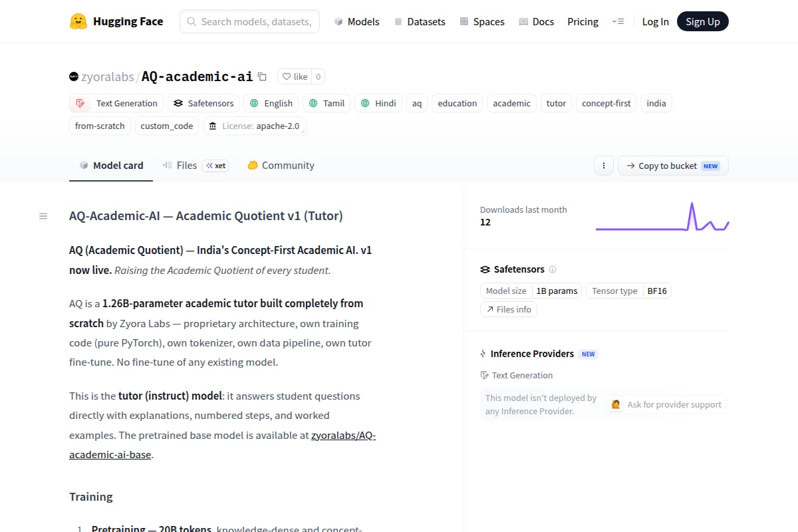Switch to the Model card tab
798x532 pixels.
[111, 166]
